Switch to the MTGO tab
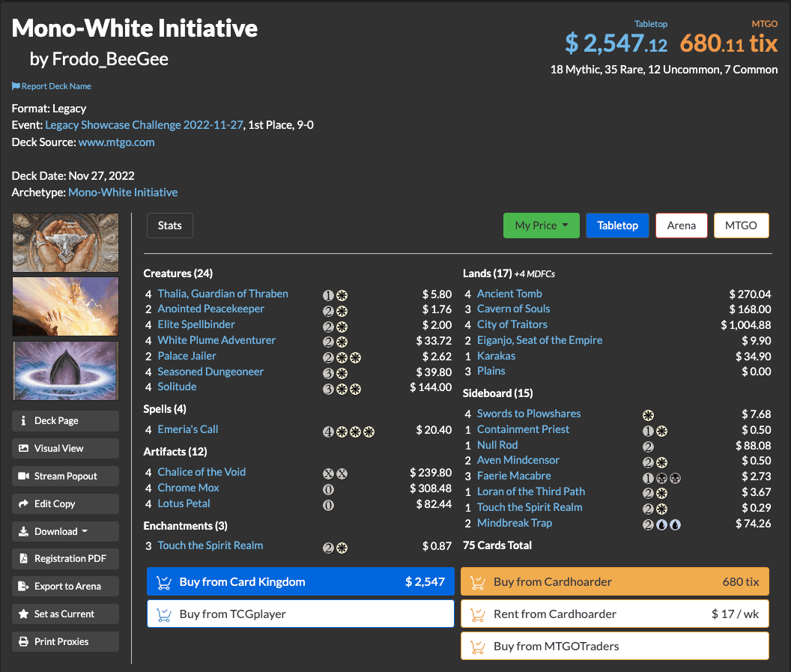 (741, 225)
